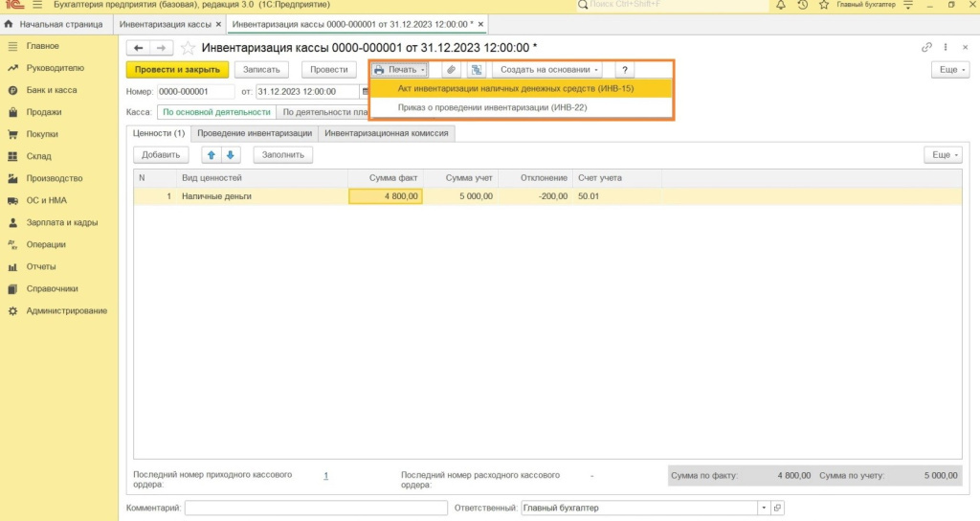This screenshot has width=980, height=521.
Task: Expand Ответственный dropdown arrow
Action: pyautogui.click(x=764, y=508)
